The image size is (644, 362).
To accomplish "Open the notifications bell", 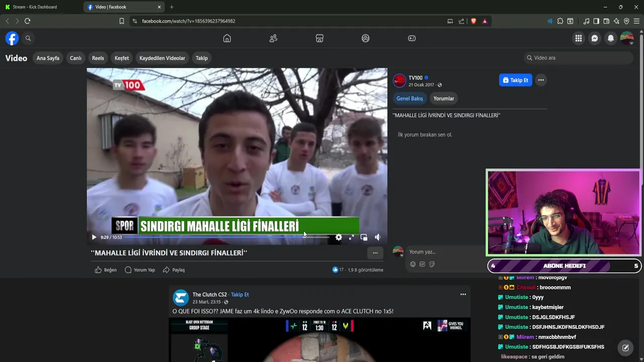I will coord(611,38).
